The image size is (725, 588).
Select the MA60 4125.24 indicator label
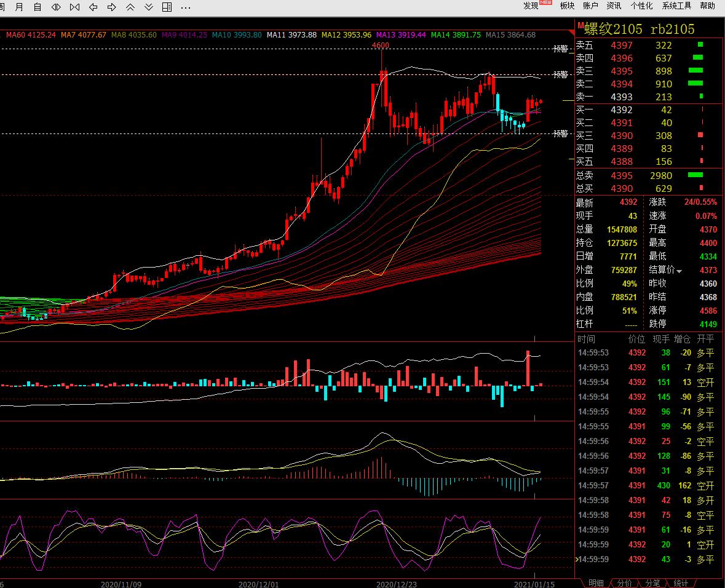coord(31,34)
